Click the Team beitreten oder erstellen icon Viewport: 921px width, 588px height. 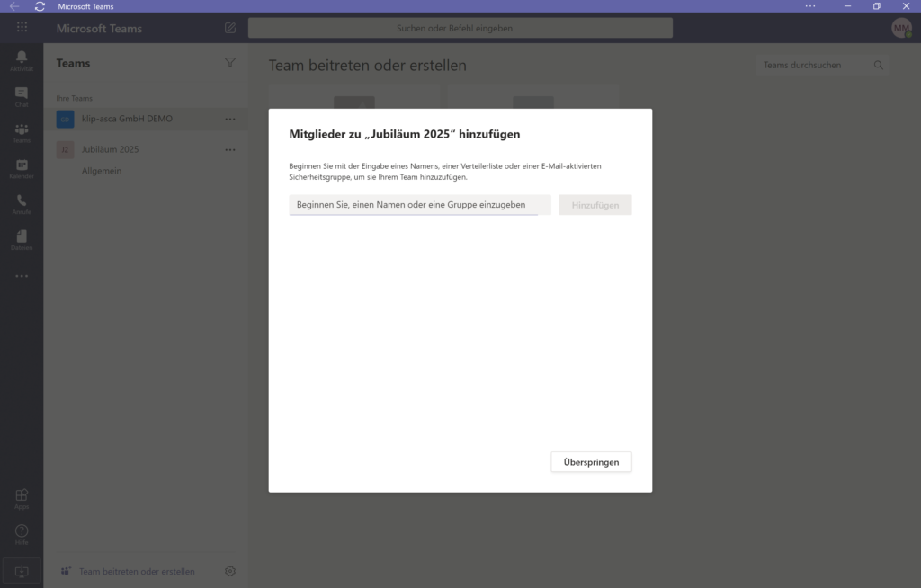click(66, 571)
